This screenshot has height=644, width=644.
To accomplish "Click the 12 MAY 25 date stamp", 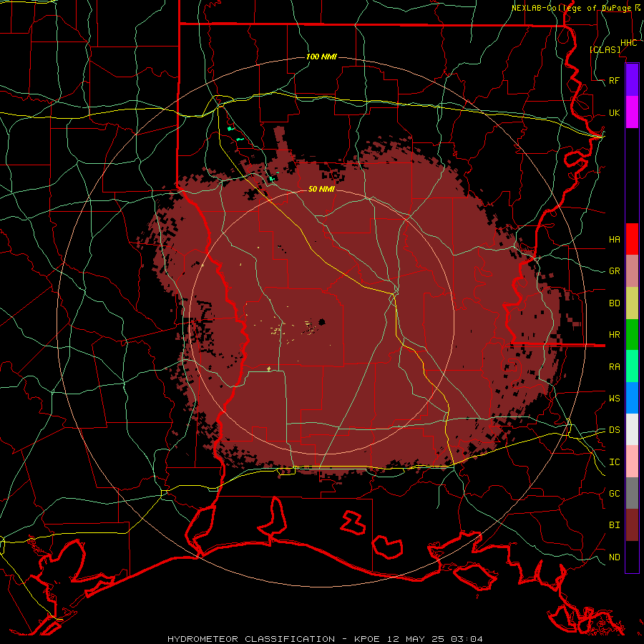I will coord(416,639).
